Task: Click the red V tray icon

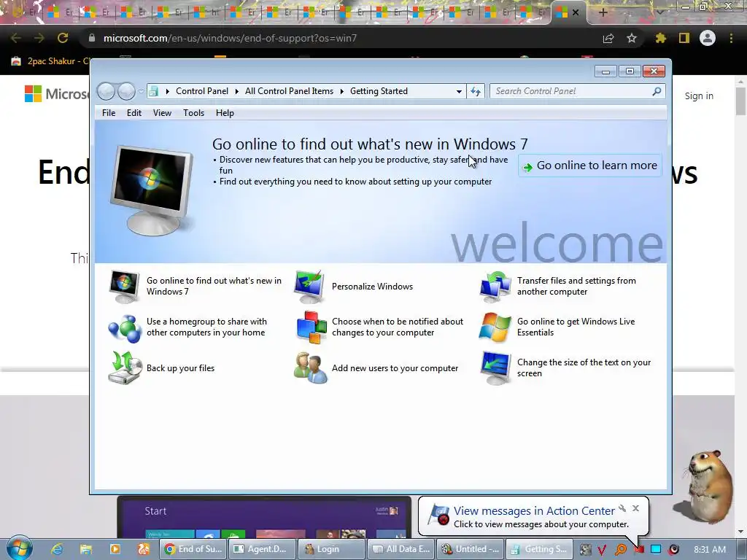Action: tap(602, 550)
